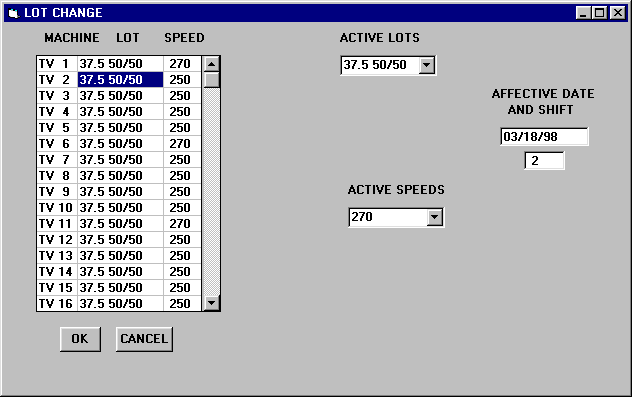The image size is (632, 397).
Task: Select machine cell TV 4
Action: point(57,112)
